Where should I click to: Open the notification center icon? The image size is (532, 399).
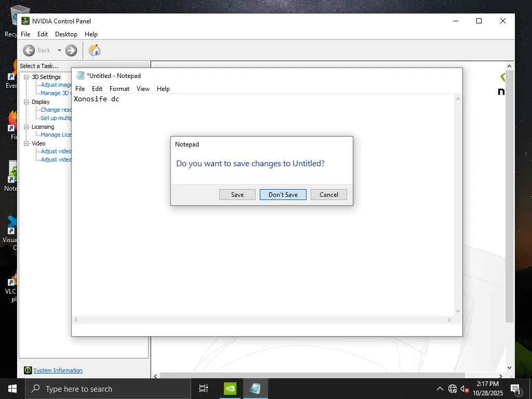[x=515, y=389]
